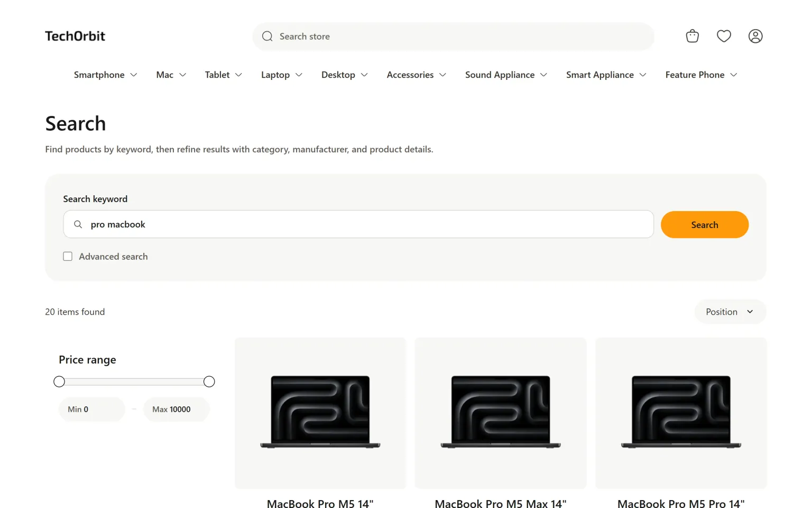Open the Accessories menu
Screen dimensions: 812x508
[416, 75]
